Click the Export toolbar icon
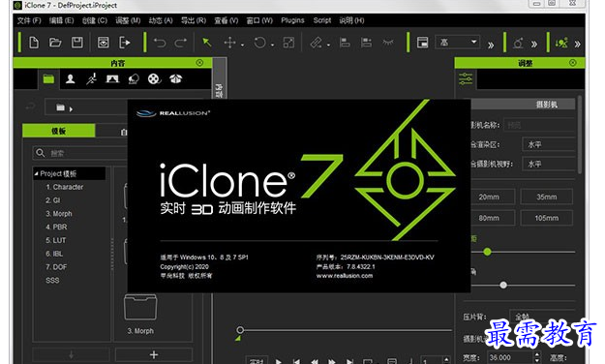Viewport: 605px width, 364px height. tap(124, 43)
